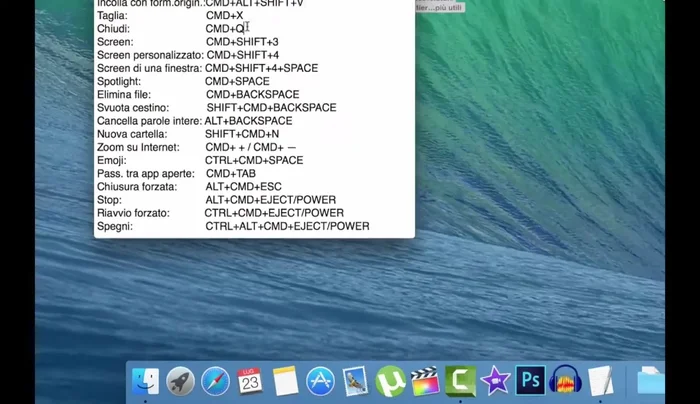This screenshot has width=700, height=404.
Task: Click the 'CMD+TAB' shortcut text
Action: tap(231, 174)
